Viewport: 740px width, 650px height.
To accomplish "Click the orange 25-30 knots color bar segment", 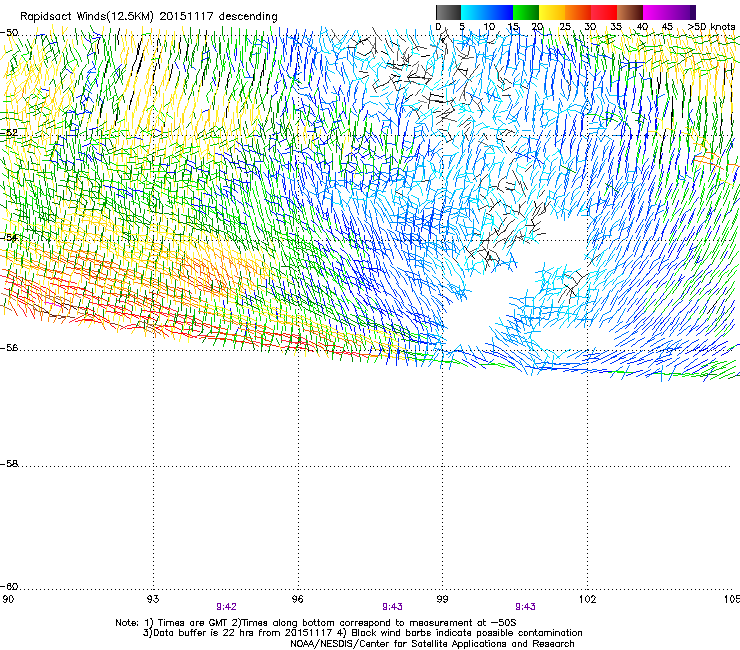I will [578, 12].
